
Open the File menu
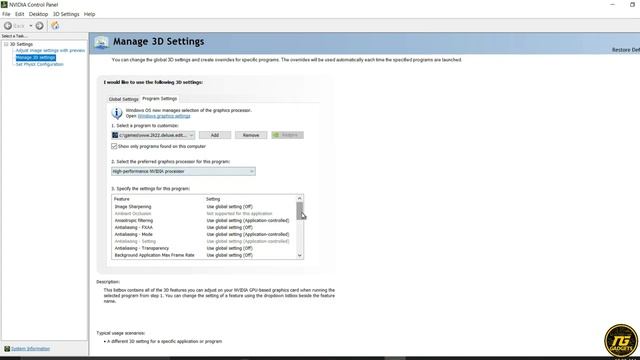pyautogui.click(x=6, y=14)
